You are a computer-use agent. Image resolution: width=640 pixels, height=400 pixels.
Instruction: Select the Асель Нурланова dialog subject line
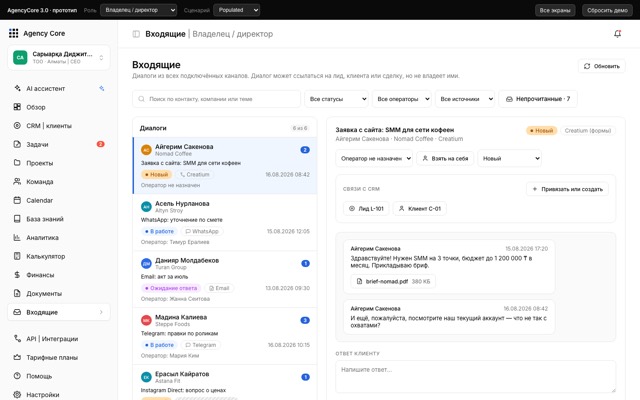182,220
